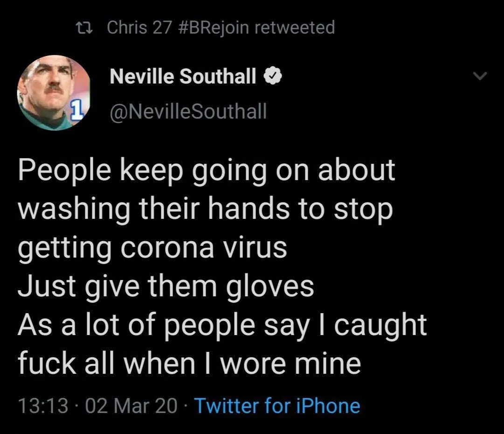Click the last line ending "wore mine"
504x434 pixels.
click(189, 364)
